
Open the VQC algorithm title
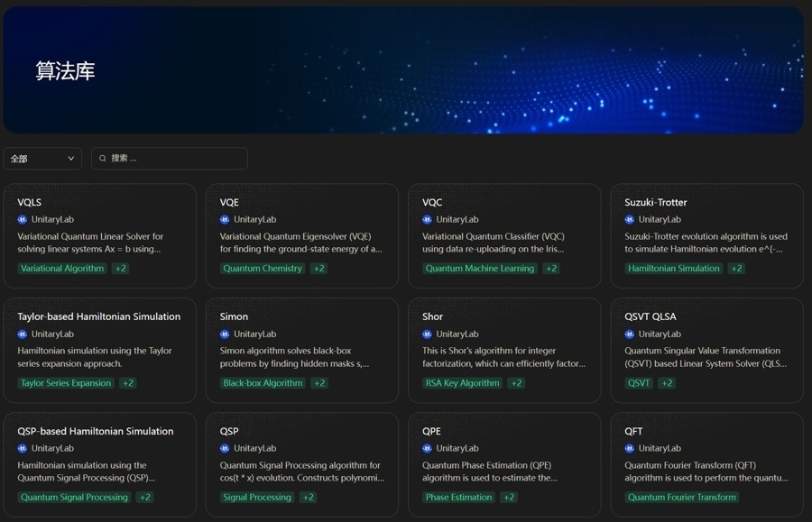pos(432,202)
